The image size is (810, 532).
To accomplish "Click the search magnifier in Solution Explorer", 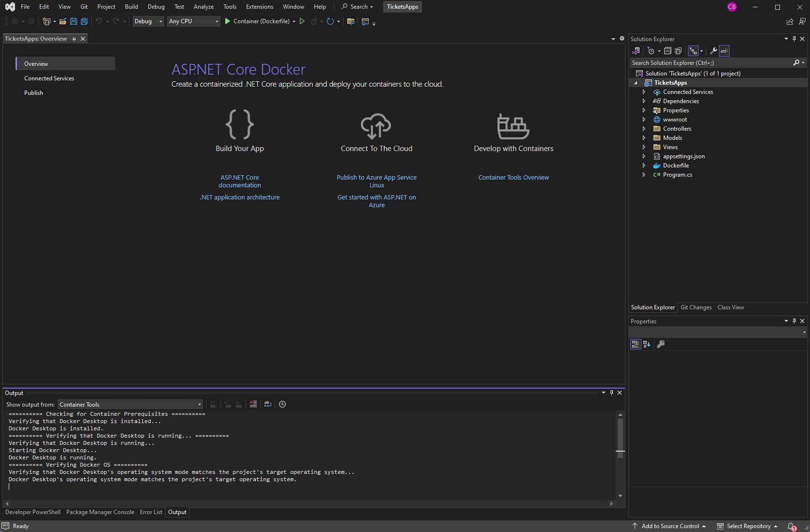I will [x=796, y=63].
